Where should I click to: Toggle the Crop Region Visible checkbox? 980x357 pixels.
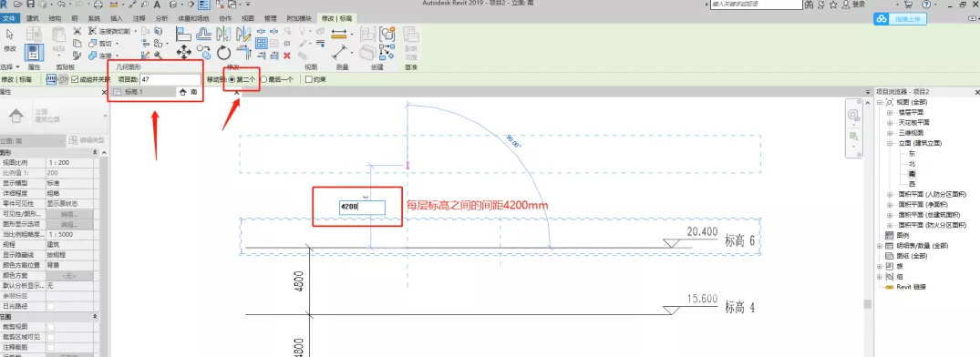(51, 337)
